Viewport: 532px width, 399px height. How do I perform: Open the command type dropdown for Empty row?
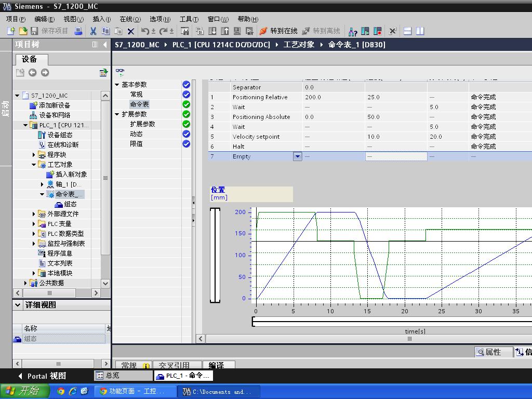pos(297,156)
